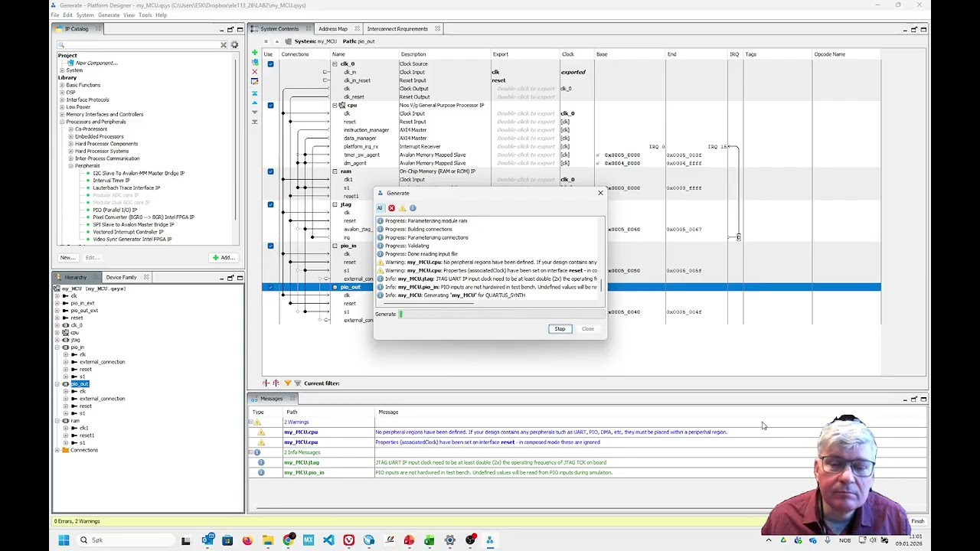Switch to the Address Map tab
Viewport: 980px width, 551px height.
[x=333, y=29]
